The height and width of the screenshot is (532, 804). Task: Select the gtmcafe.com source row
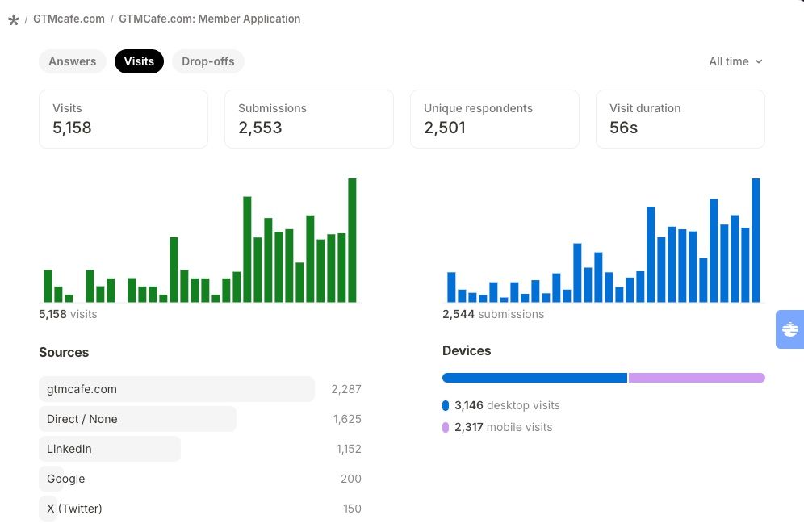click(200, 389)
